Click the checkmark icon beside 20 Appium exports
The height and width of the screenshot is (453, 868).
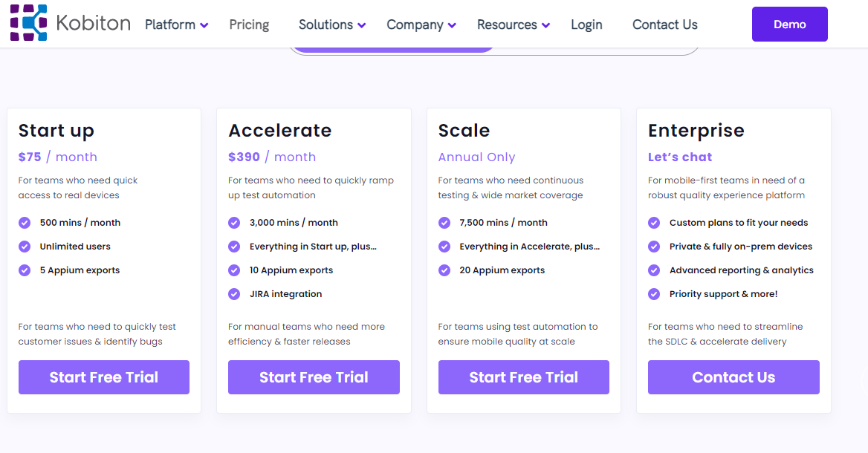[x=444, y=270]
